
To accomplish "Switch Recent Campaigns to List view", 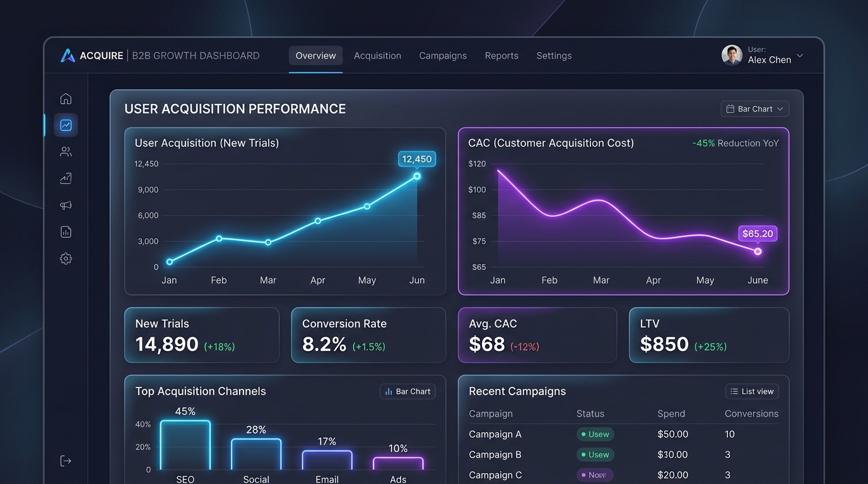I will pyautogui.click(x=752, y=391).
